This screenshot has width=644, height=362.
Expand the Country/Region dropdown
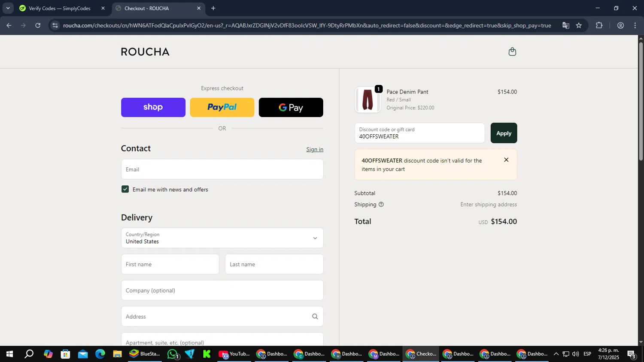tap(222, 238)
